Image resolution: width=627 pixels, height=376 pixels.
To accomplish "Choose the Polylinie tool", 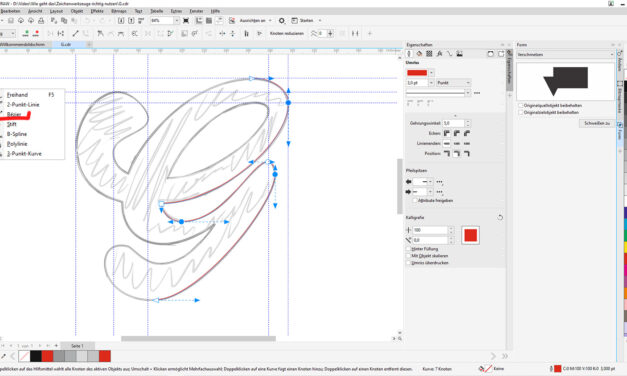I will [x=17, y=144].
